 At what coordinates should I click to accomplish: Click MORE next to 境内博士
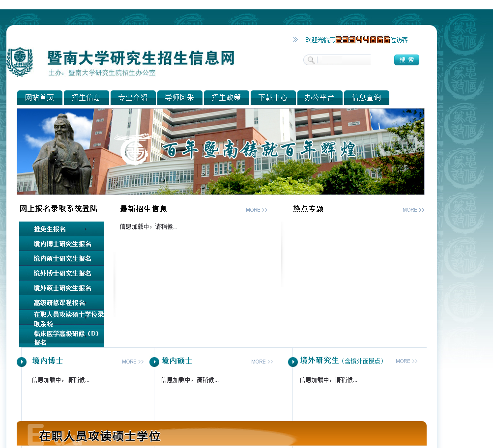(133, 362)
